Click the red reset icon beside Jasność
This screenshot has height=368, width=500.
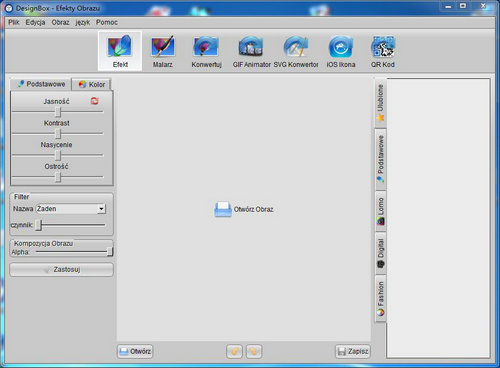point(95,101)
